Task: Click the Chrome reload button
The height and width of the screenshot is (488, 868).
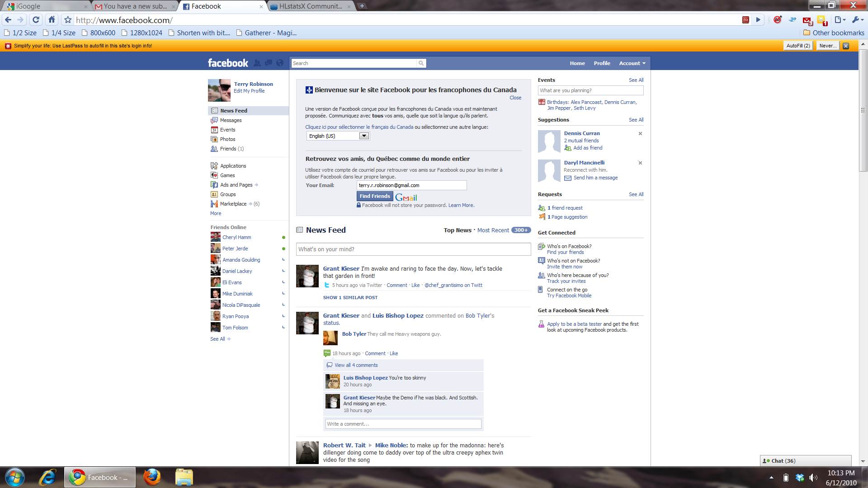Action: click(x=36, y=19)
